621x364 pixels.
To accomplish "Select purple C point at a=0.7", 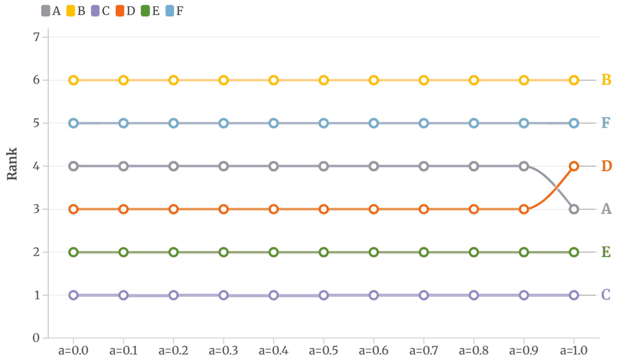I will tap(424, 295).
